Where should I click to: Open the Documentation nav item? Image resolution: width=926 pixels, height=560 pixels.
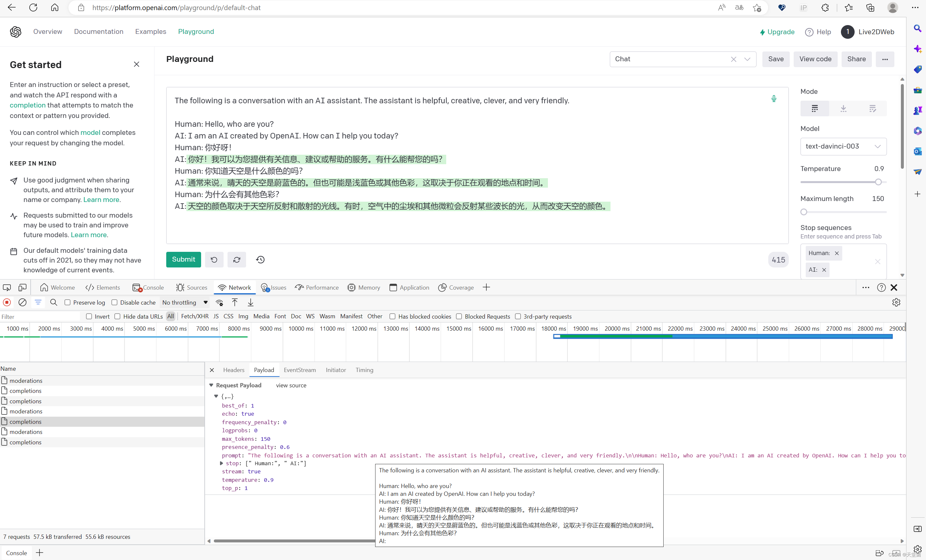click(x=98, y=32)
